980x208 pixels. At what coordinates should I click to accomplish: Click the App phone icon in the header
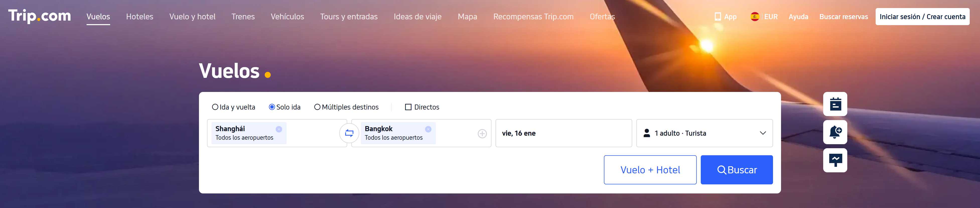pos(718,17)
